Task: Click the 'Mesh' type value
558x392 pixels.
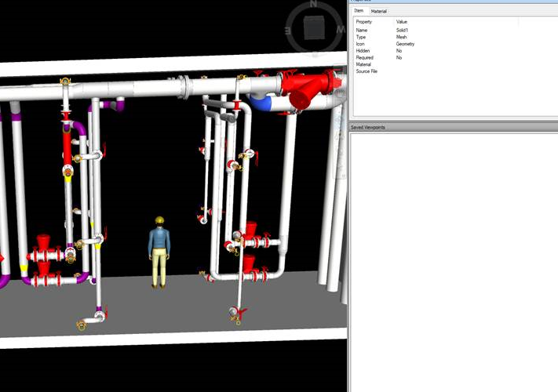Action: (401, 37)
